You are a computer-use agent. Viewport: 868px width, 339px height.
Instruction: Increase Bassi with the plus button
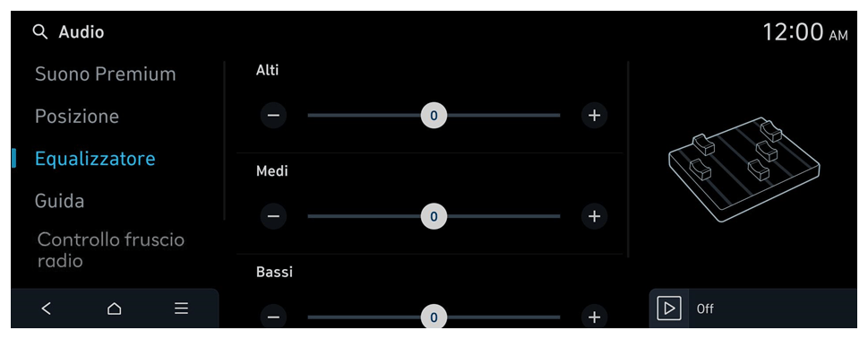[x=594, y=317]
